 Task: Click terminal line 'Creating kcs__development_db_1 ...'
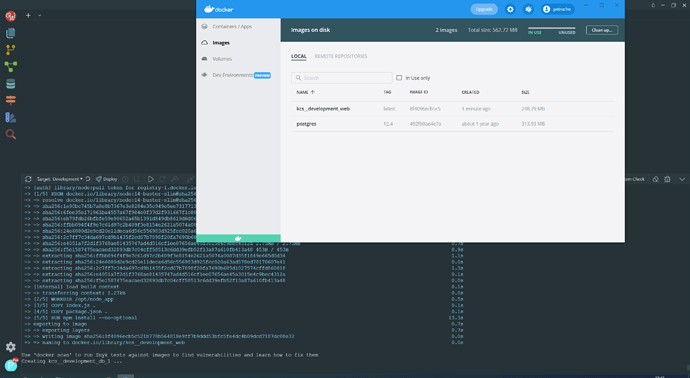pos(73,361)
